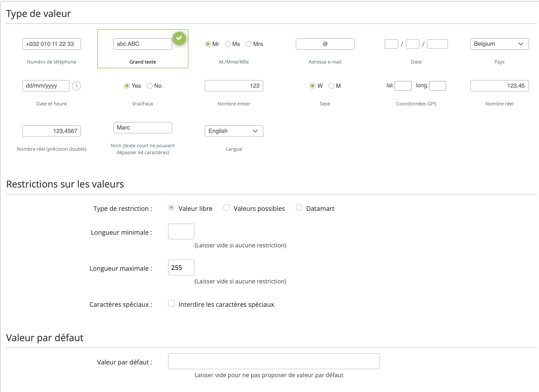Expand the English language dropdown
539x392 pixels.
[x=234, y=131]
